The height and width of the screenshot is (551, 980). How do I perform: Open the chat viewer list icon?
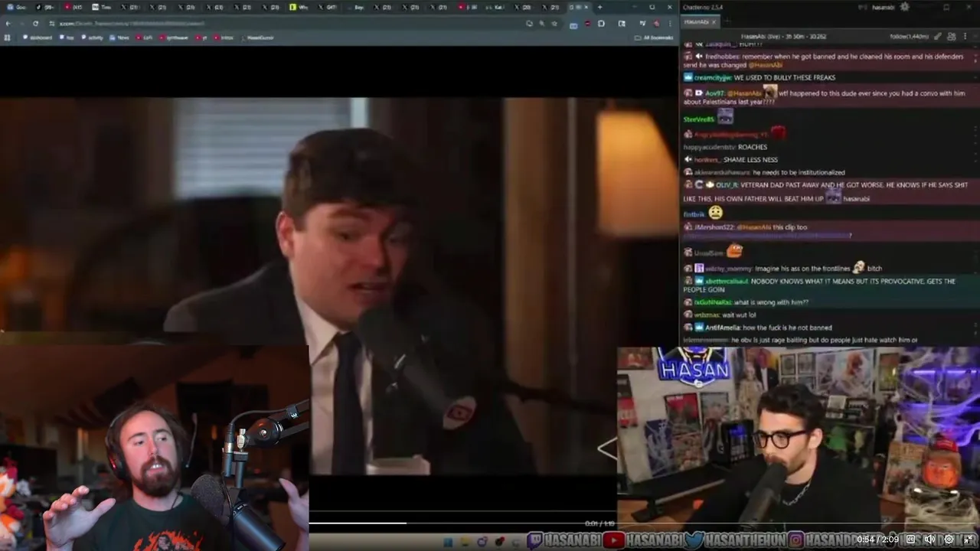point(952,36)
